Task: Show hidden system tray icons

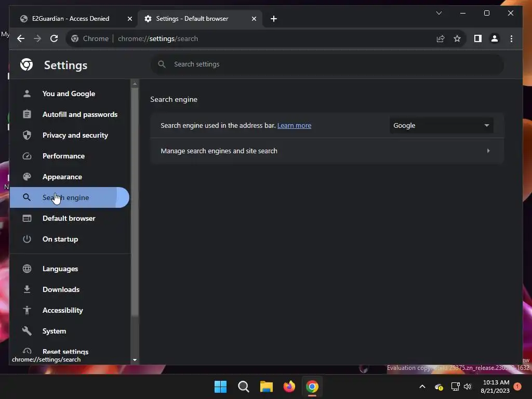Action: tap(422, 387)
